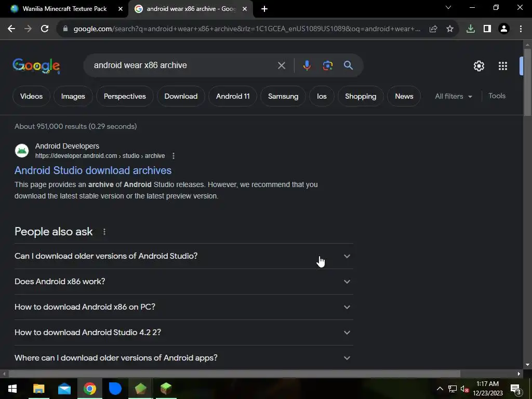The height and width of the screenshot is (399, 532).
Task: Expand "Where can I download older versions of Android apps?"
Action: tap(184, 358)
